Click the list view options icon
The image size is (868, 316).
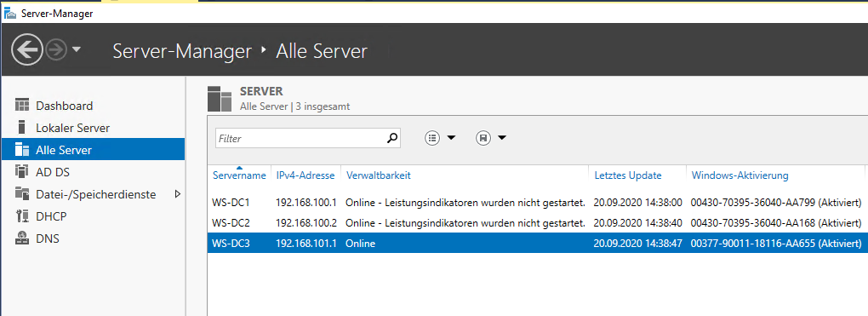(431, 138)
